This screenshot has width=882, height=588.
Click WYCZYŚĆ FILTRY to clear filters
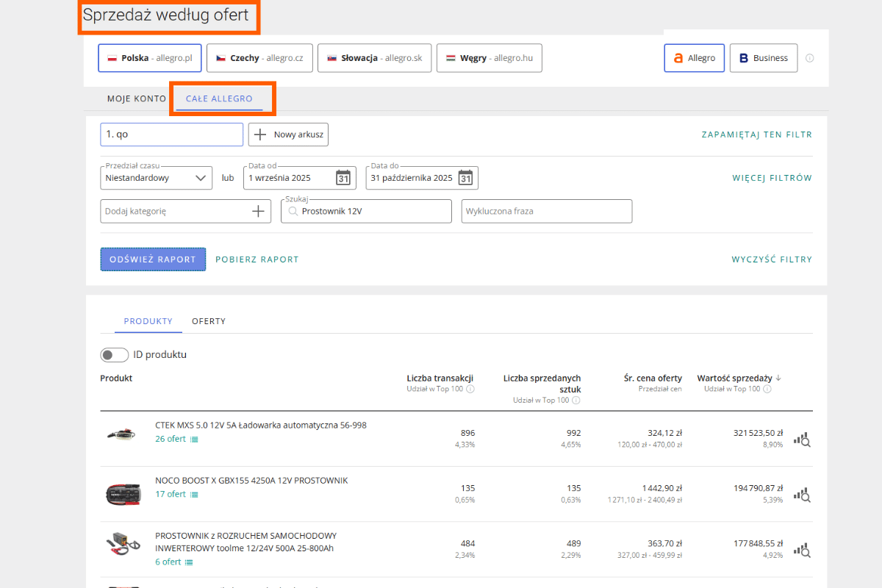(772, 259)
